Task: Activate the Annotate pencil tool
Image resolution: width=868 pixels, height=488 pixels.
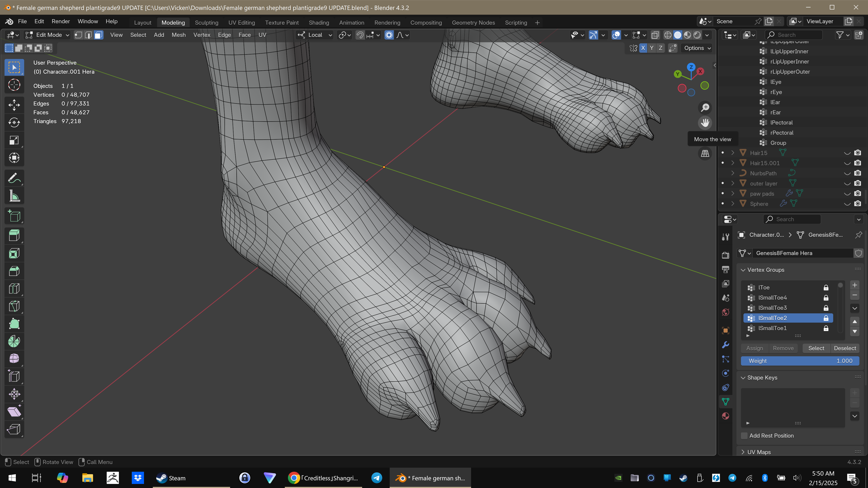Action: [x=14, y=178]
